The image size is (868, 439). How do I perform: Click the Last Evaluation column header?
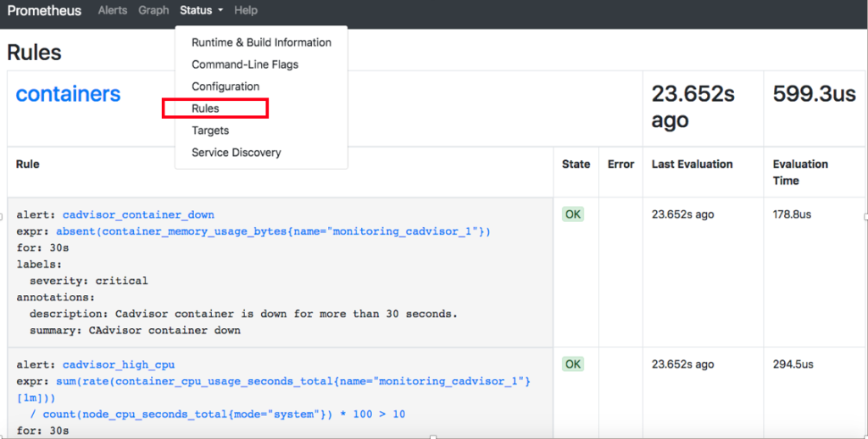coord(692,164)
